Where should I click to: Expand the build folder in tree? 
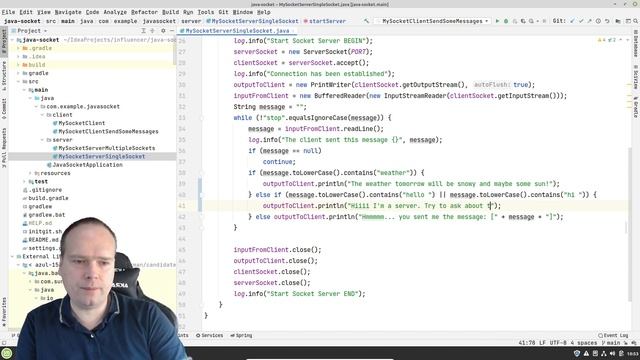(x=18, y=65)
